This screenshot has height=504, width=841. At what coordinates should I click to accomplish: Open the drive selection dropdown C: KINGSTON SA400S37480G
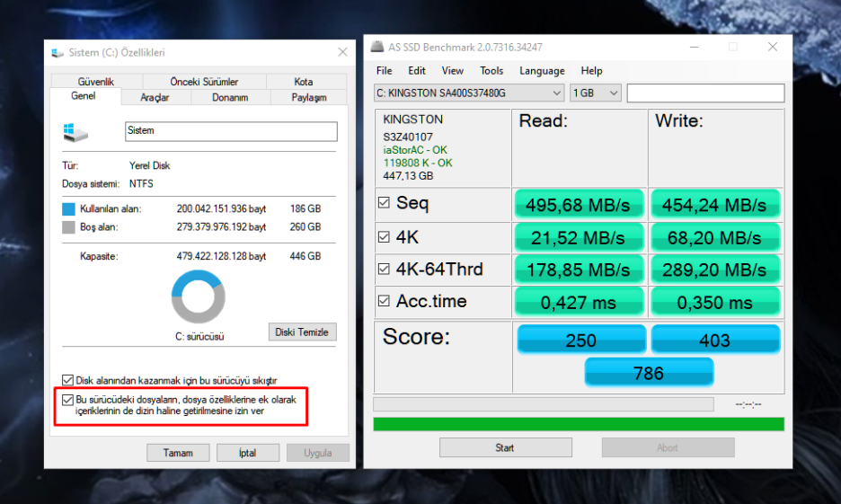469,93
